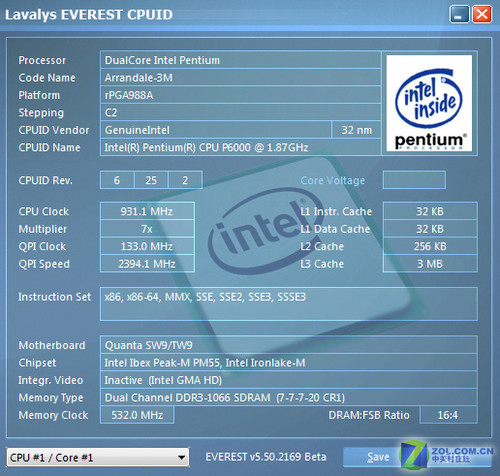Click the L1 Instr. Cache 32 KB value
500x476 pixels.
pos(430,211)
